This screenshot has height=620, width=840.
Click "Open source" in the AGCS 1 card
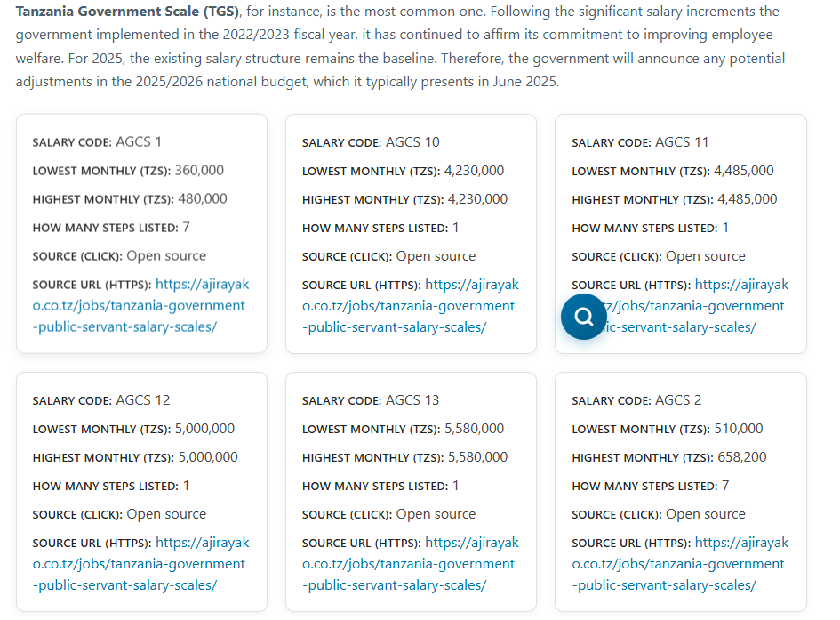166,256
